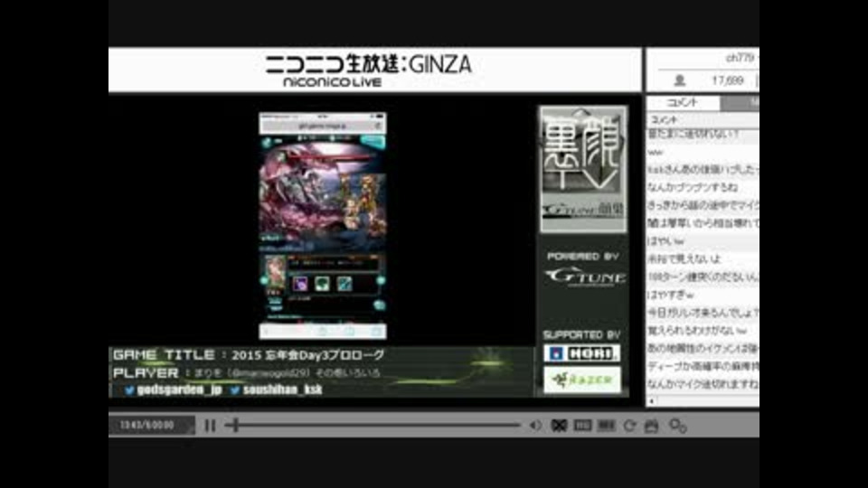The height and width of the screenshot is (488, 868).
Task: Pause the live stream playback
Action: coord(210,426)
